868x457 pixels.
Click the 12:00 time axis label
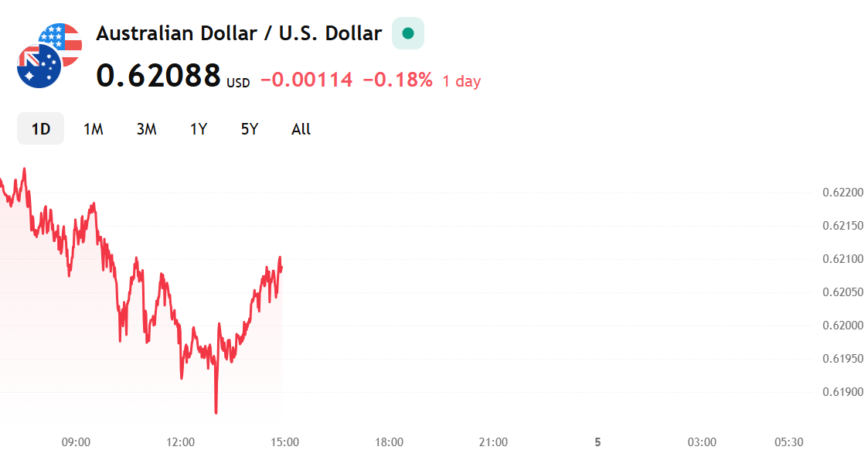point(180,442)
